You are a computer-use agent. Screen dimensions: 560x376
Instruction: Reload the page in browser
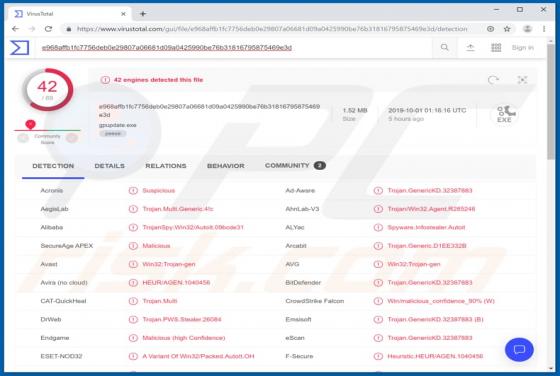(48, 29)
